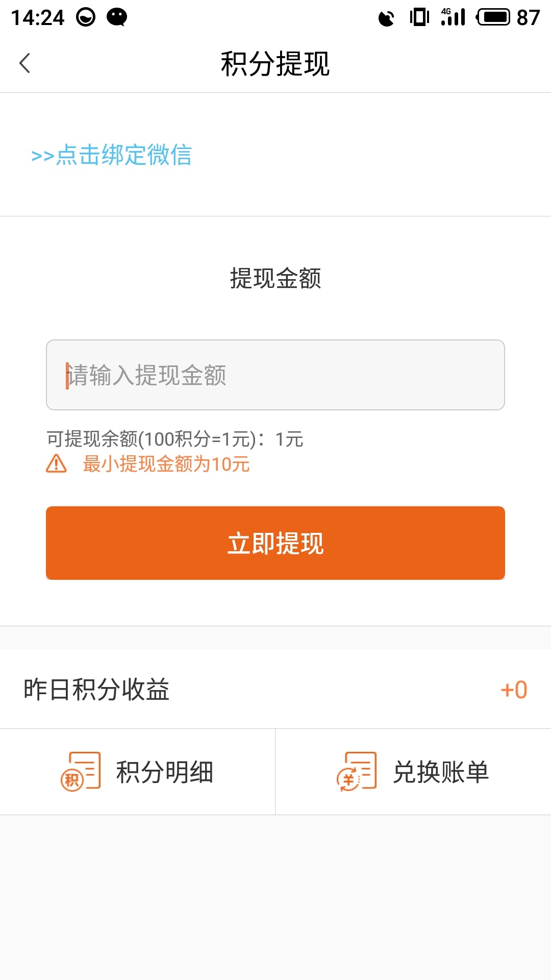Tap the 4G signal strength icon

(453, 17)
